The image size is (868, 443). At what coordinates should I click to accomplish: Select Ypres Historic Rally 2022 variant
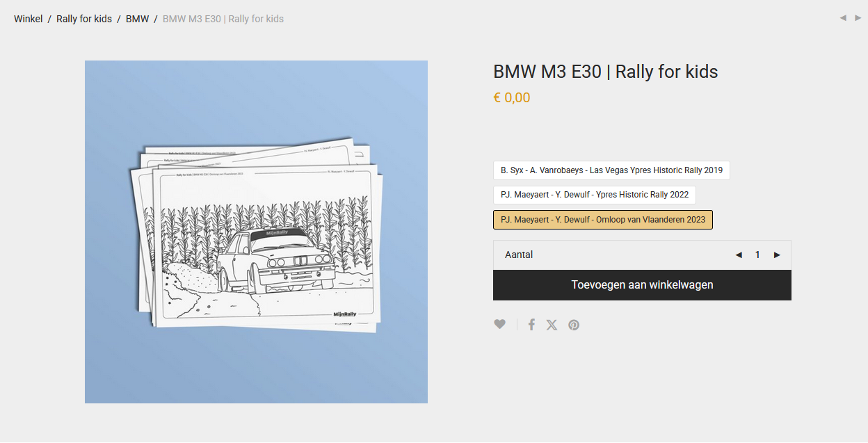(595, 195)
